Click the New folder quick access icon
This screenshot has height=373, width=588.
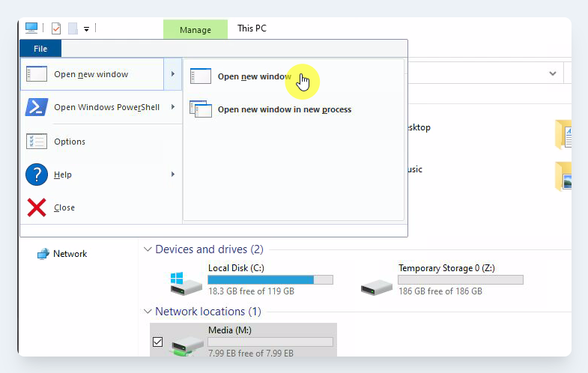click(x=73, y=28)
